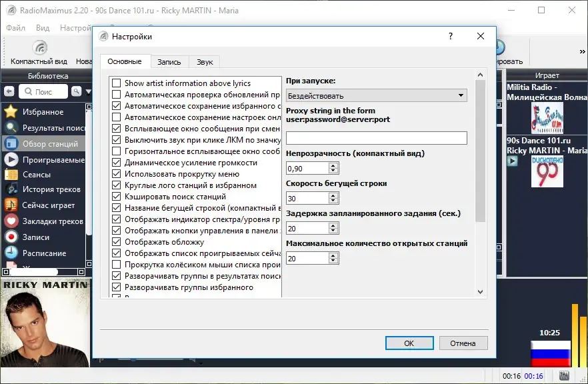Screen dimensions: 588x384
Task: Increase Непрозрачность value with up arrow
Action: (x=333, y=165)
